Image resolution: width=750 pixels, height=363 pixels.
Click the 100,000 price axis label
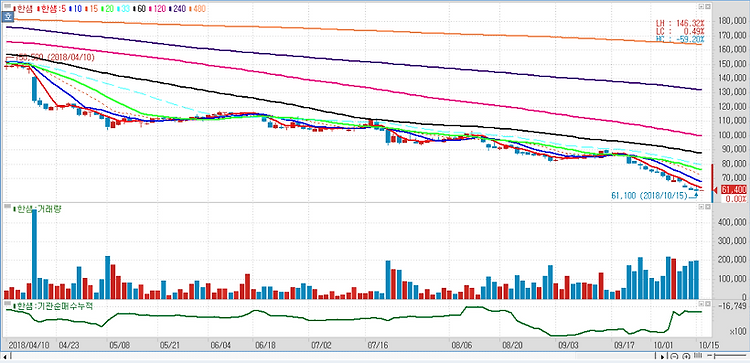coord(733,135)
